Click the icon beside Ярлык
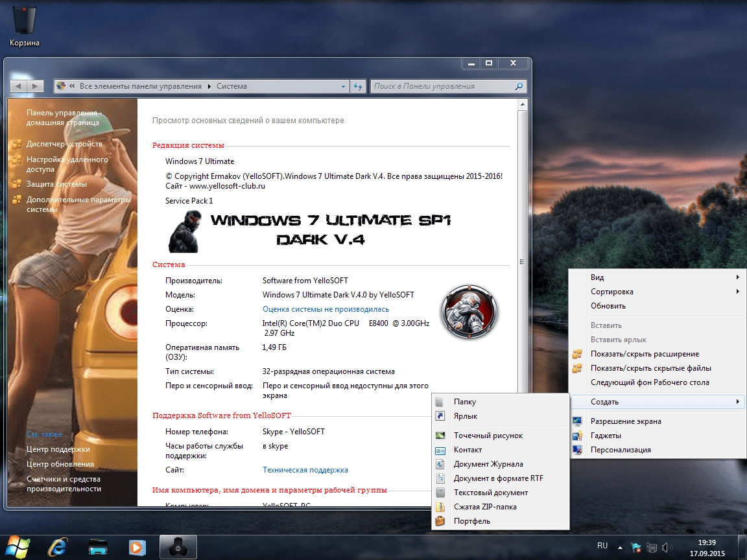The image size is (747, 560). pos(440,416)
